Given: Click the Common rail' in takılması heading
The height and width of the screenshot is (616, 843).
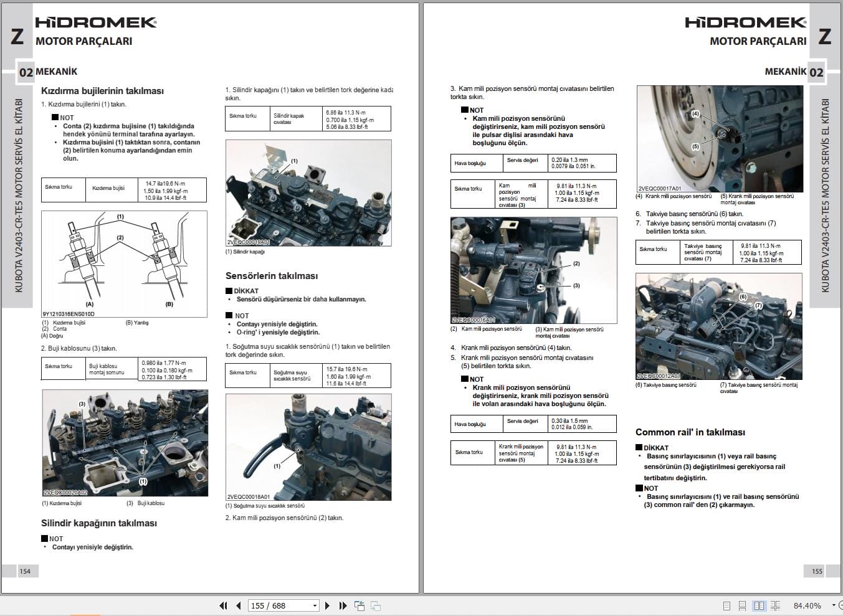Looking at the screenshot, I should [x=690, y=432].
